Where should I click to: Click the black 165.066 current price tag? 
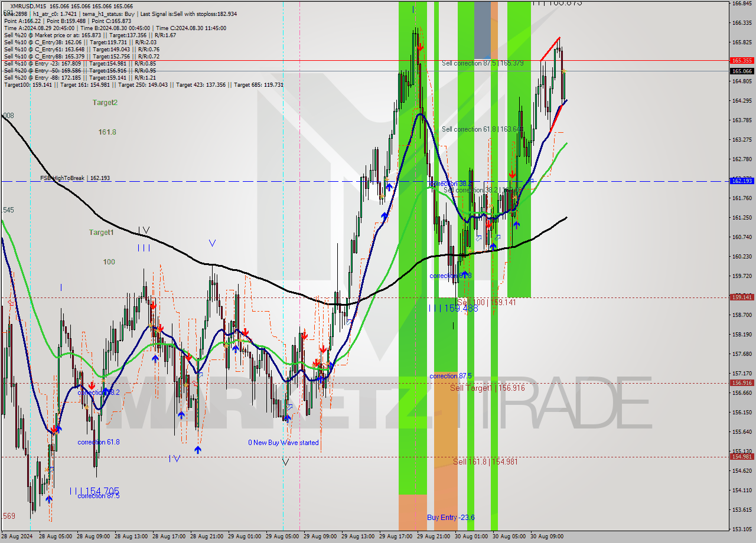742,71
